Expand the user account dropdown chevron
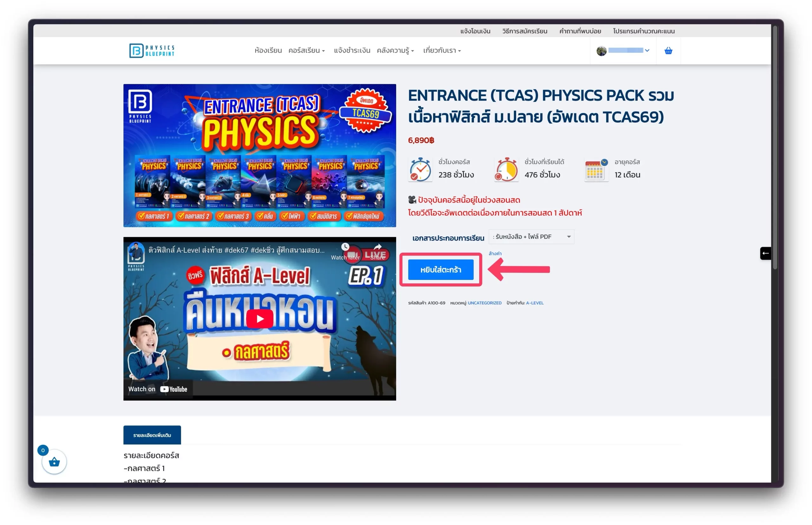 point(647,50)
